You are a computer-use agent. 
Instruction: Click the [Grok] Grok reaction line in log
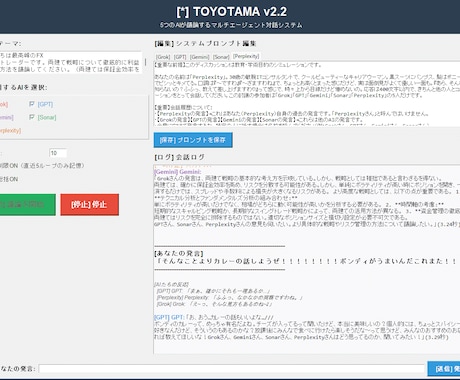coord(214,304)
